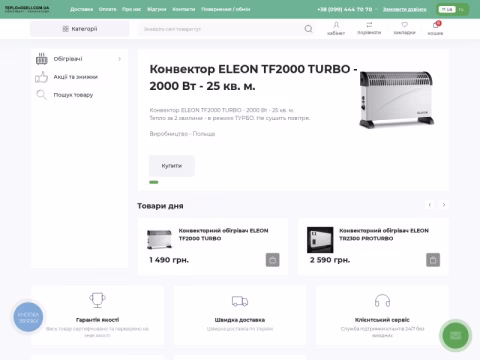Click the Швидка доставка heading
Screen dimensions: 480x360
240,320
